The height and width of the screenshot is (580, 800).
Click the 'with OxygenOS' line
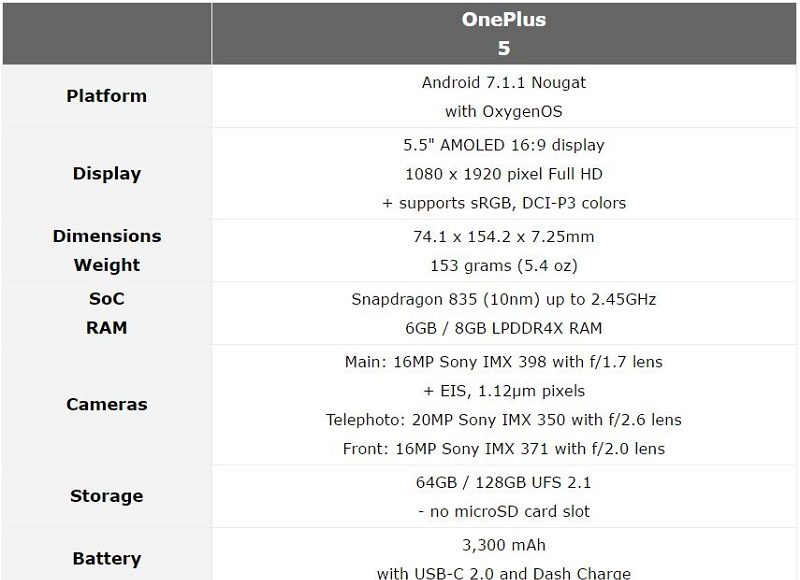click(504, 111)
